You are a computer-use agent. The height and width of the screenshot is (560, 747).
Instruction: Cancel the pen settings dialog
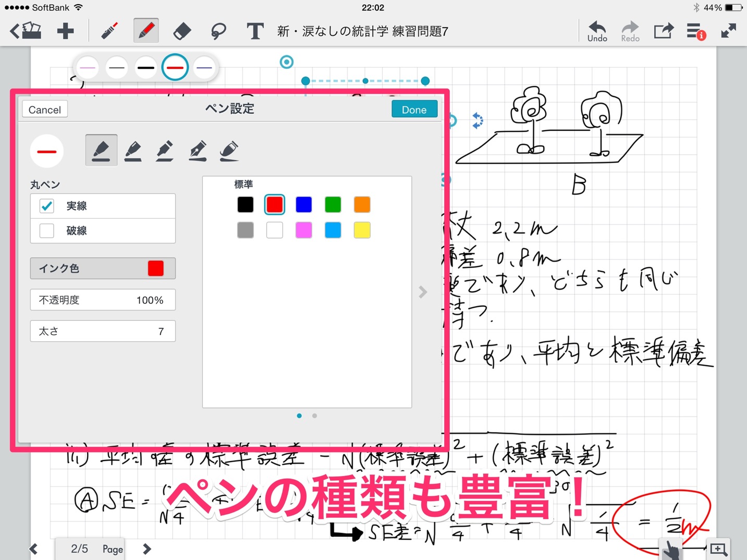pos(45,109)
